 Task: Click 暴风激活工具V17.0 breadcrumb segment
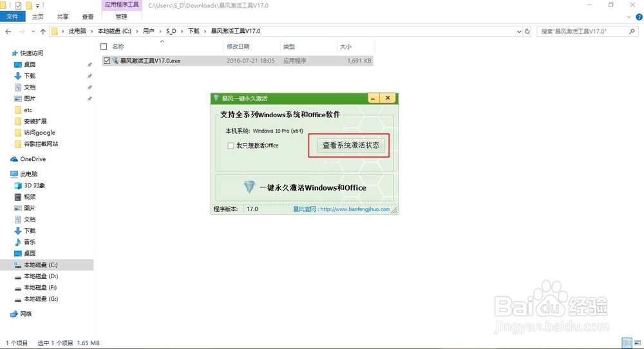[x=236, y=31]
